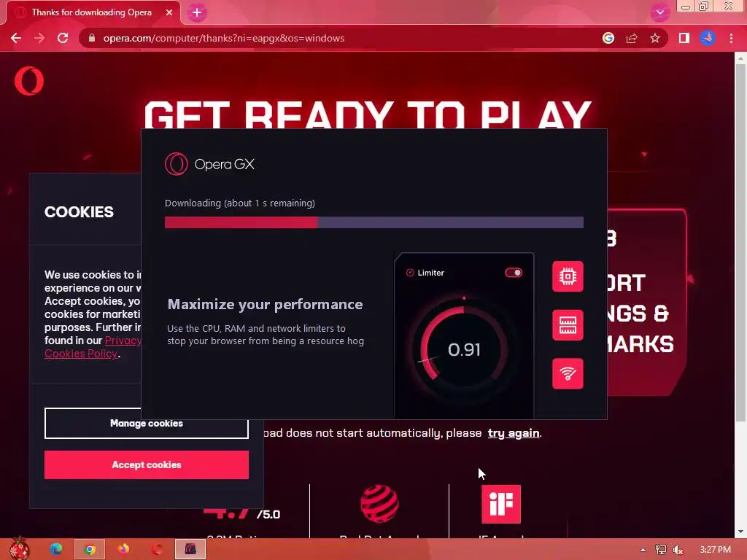The height and width of the screenshot is (560, 747).
Task: Click the page vertical scrollbar
Action: tap(740, 243)
